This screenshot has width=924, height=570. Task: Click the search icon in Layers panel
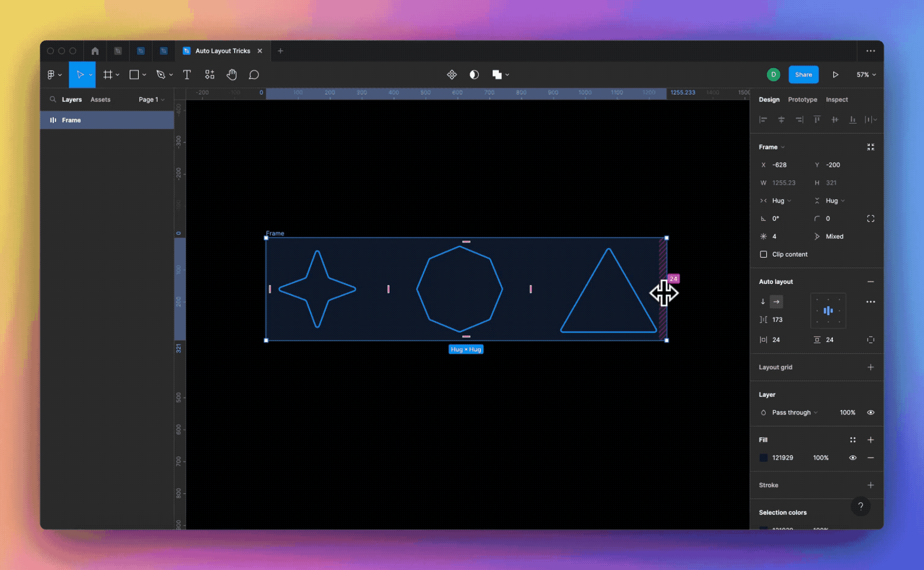pyautogui.click(x=53, y=99)
